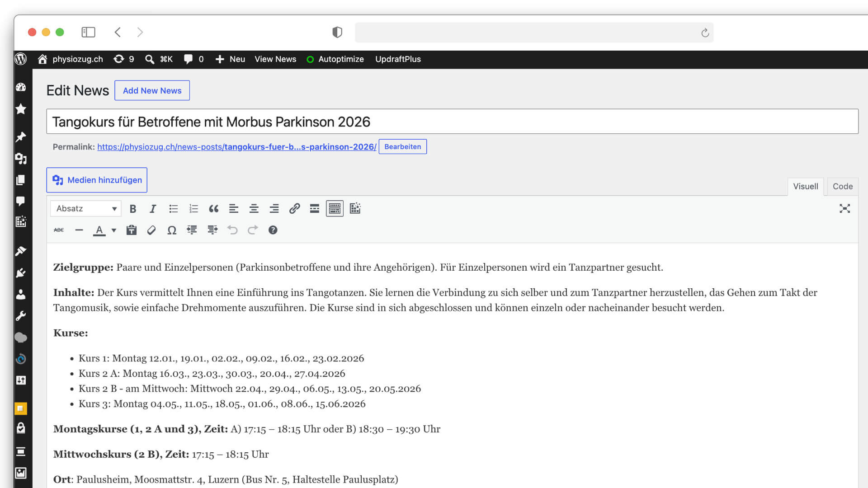Increase paragraph indent
The image size is (868, 488).
(x=212, y=230)
